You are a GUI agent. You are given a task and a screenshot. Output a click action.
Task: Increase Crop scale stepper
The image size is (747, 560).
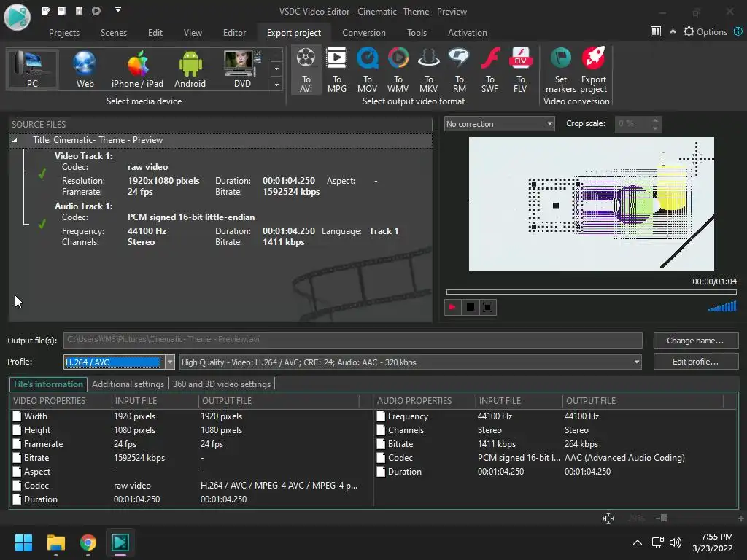pyautogui.click(x=655, y=120)
